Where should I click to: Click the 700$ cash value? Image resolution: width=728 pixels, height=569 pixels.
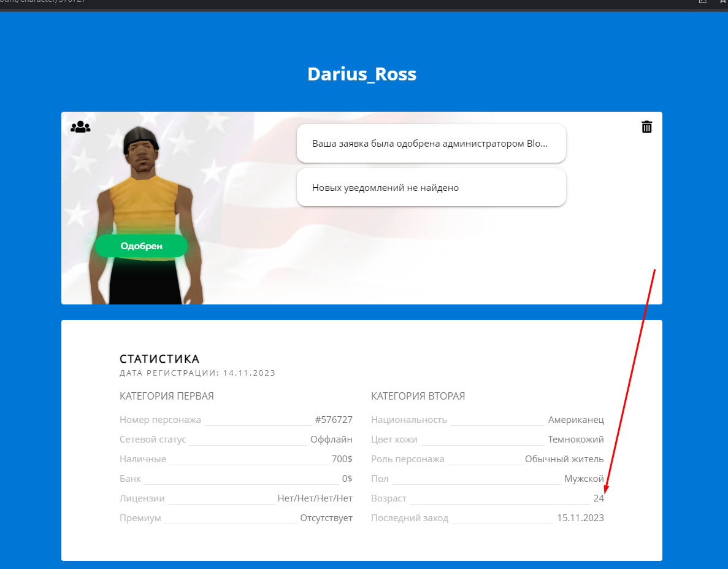click(x=342, y=459)
